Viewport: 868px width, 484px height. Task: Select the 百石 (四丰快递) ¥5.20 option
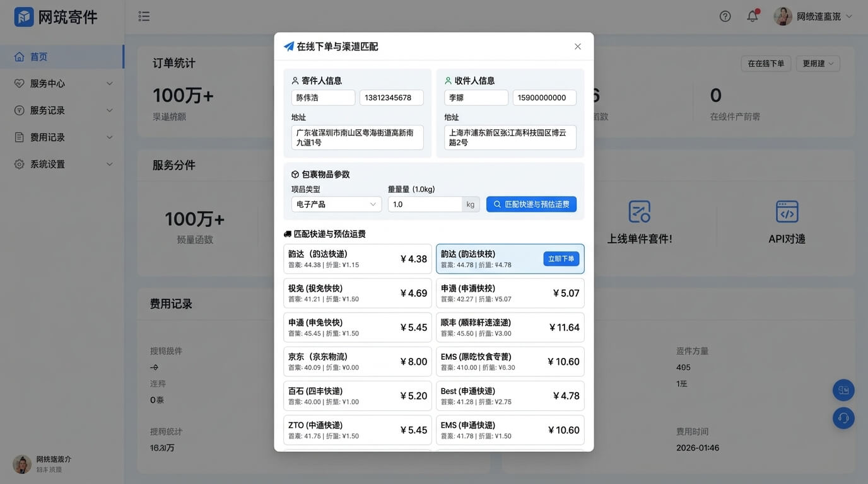click(x=358, y=396)
